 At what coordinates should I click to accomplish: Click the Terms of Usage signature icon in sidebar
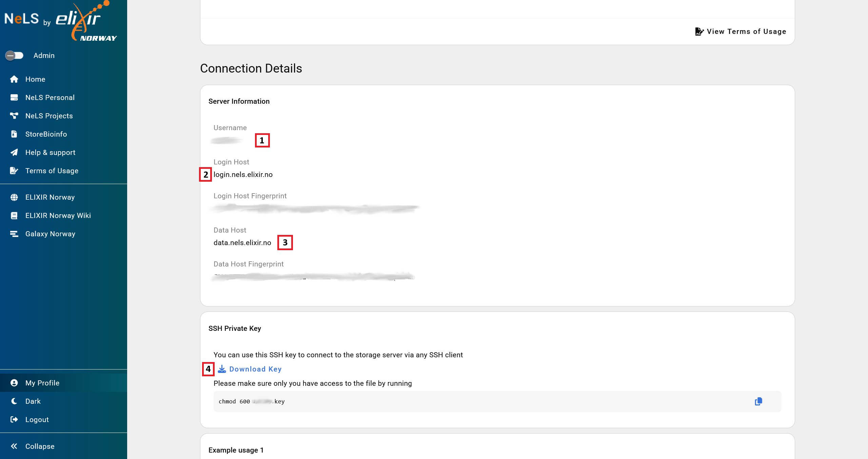[14, 171]
